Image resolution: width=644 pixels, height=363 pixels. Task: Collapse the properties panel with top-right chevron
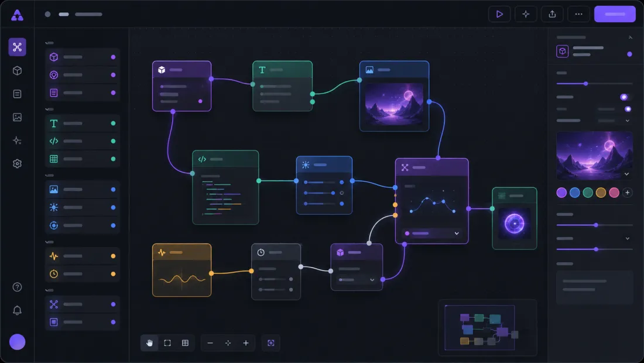pyautogui.click(x=631, y=37)
